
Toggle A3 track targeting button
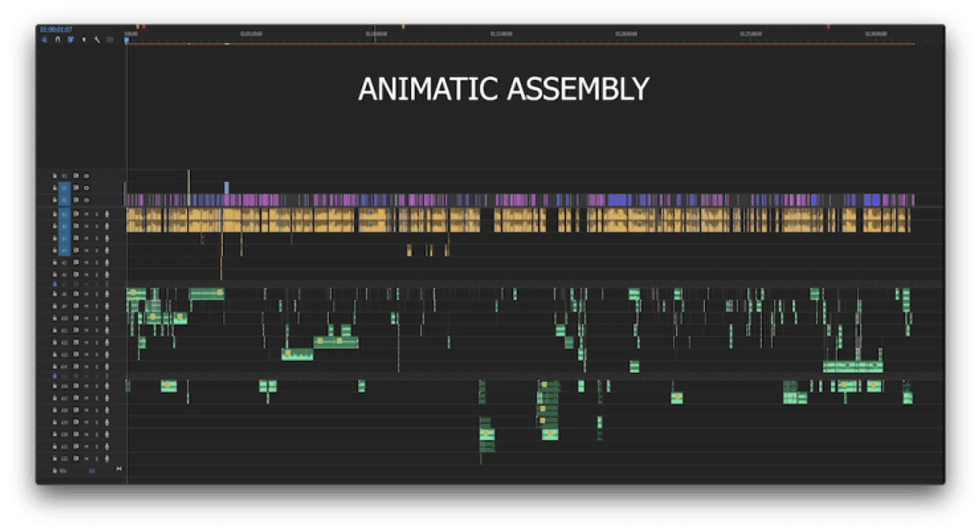(x=64, y=239)
